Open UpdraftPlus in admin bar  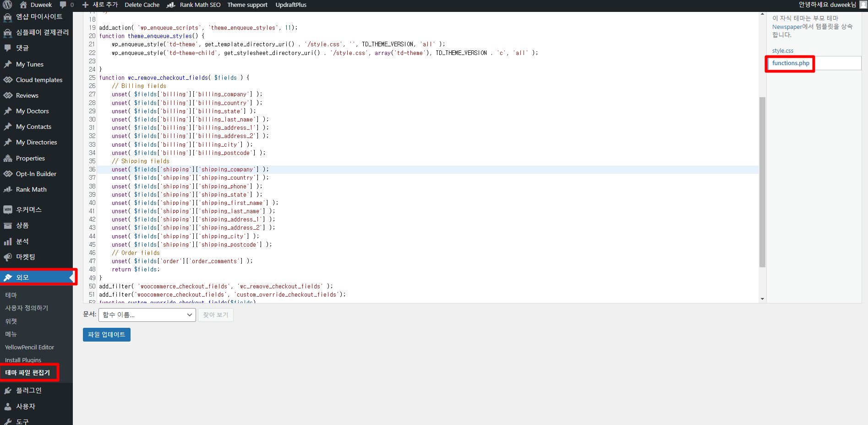[x=291, y=5]
